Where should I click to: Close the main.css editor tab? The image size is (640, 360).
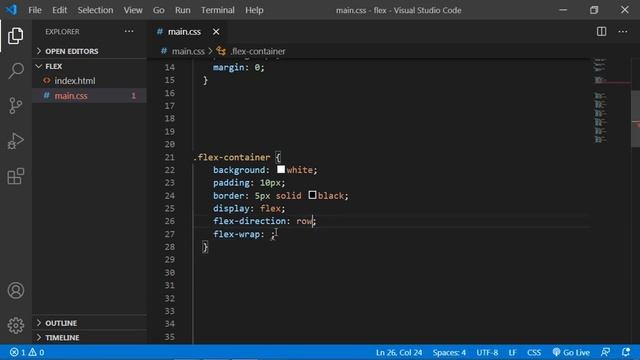(x=216, y=31)
